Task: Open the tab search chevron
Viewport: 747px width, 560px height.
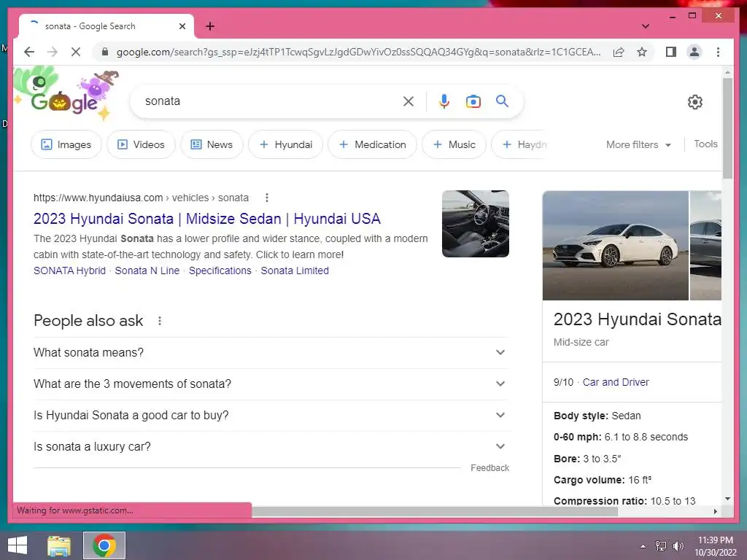Action: coord(646,26)
